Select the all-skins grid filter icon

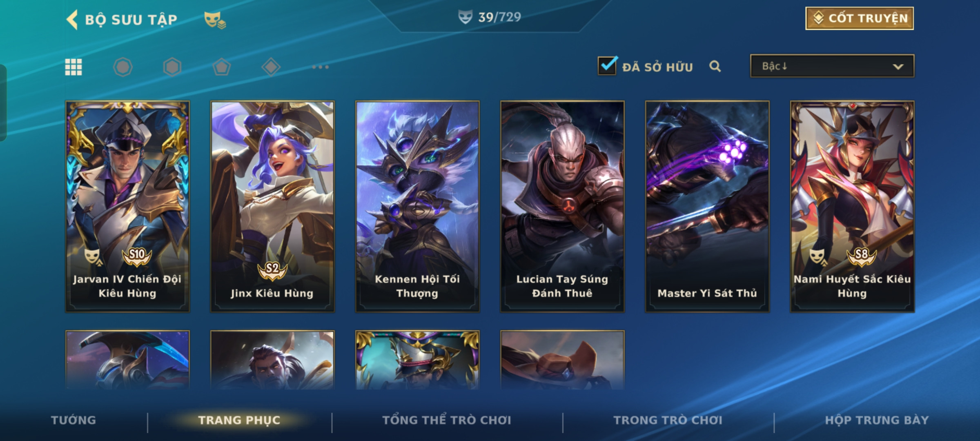point(73,67)
